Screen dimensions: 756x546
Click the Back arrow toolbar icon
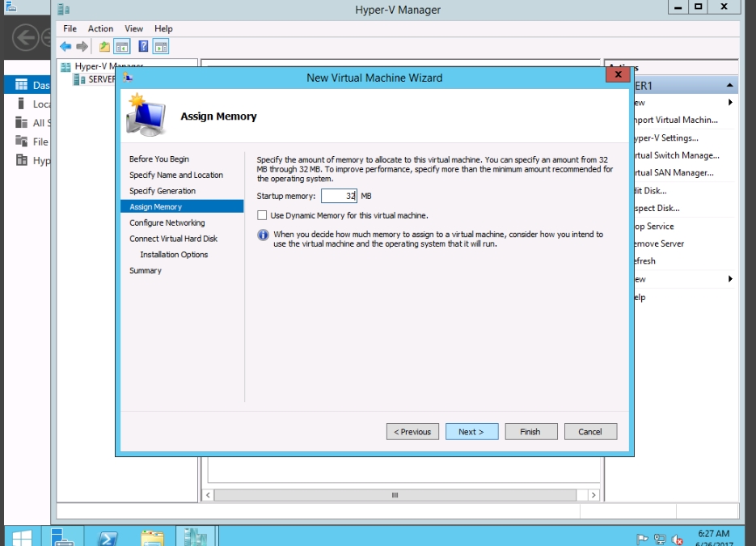(x=65, y=47)
